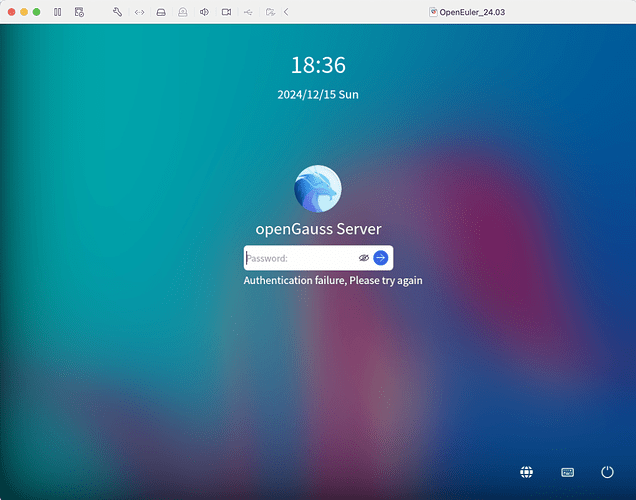Pause the virtual machine

[58, 12]
